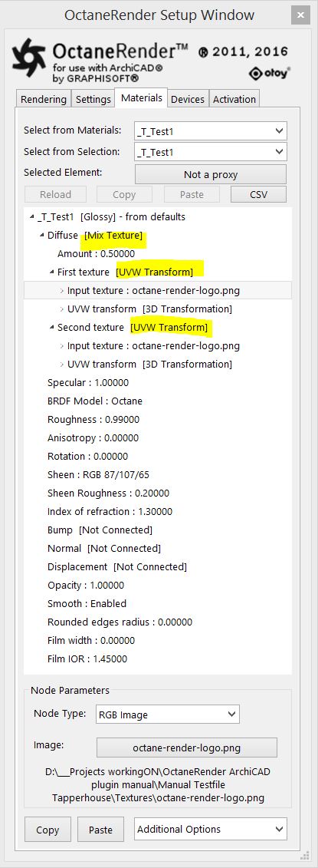Expand UVW transform under Second texture
This screenshot has width=318, height=868.
coord(62,365)
